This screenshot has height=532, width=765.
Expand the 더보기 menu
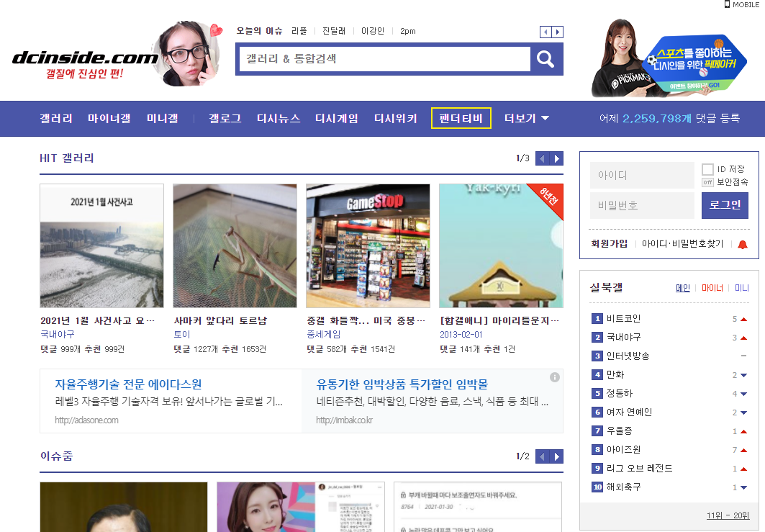click(x=526, y=118)
